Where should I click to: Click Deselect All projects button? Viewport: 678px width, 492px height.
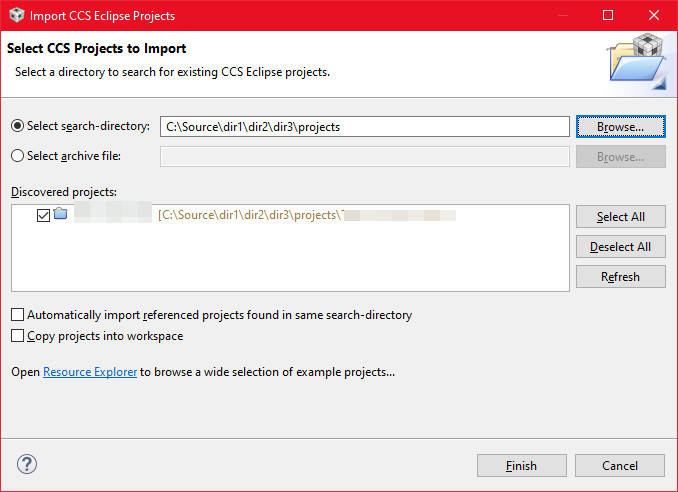[620, 246]
